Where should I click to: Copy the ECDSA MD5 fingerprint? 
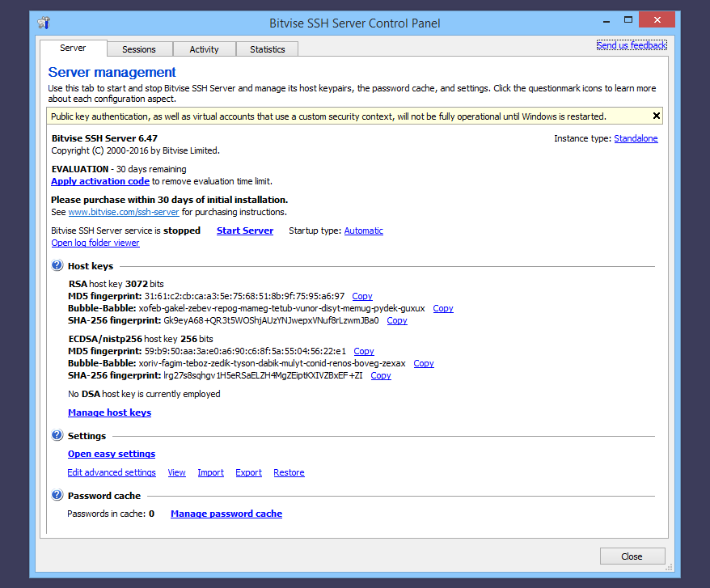364,351
